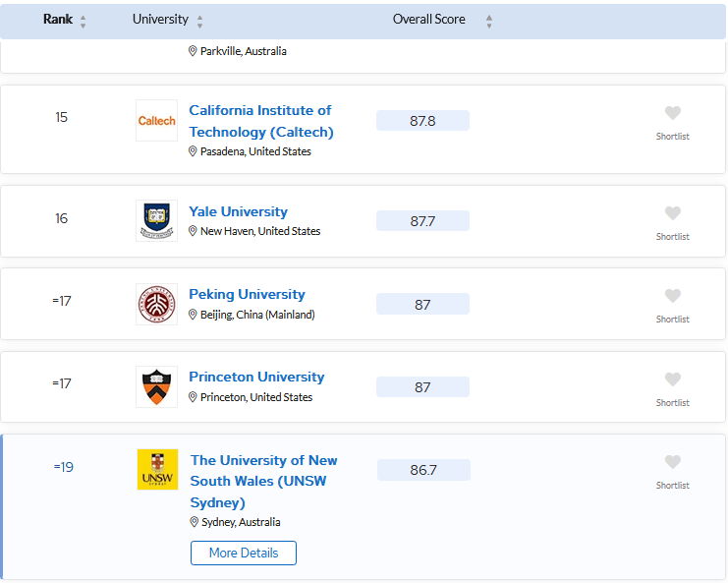Click Princeton's overall score 87 badge
728x583 pixels.
click(422, 387)
